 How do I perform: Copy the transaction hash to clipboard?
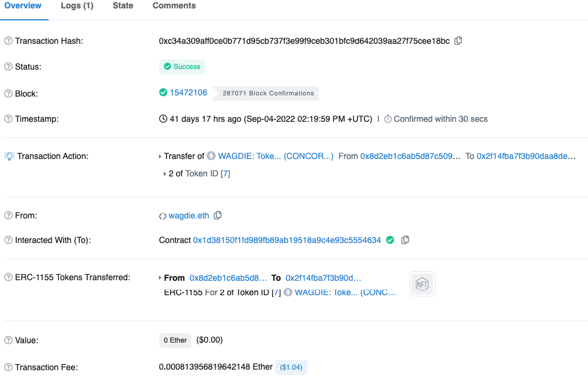(458, 41)
